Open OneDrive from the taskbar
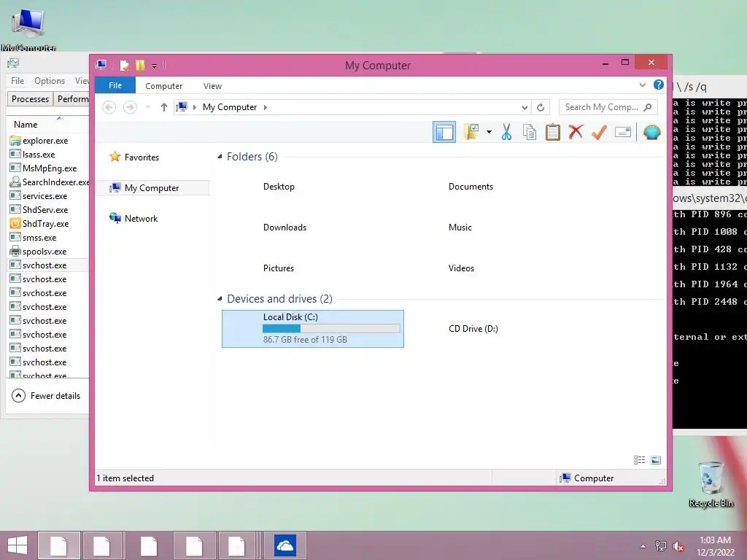The height and width of the screenshot is (560, 747). click(x=285, y=545)
